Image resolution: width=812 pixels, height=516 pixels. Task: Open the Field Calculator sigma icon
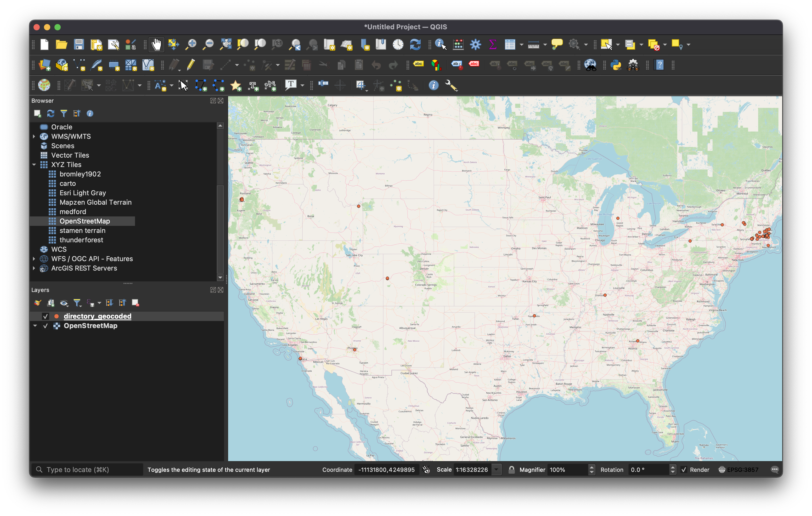[492, 44]
